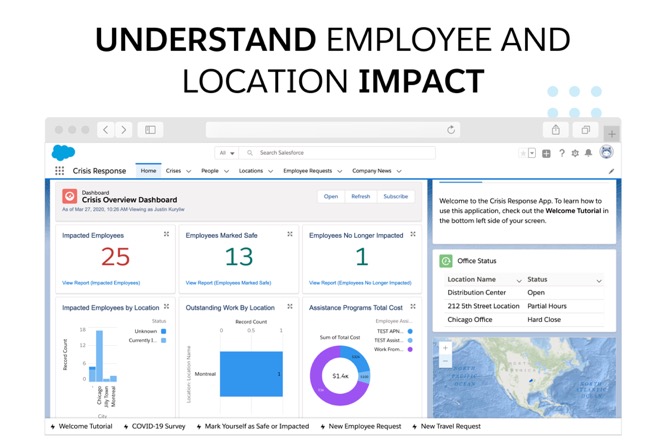Zoom out on the map
The height and width of the screenshot is (447, 666).
point(445,361)
